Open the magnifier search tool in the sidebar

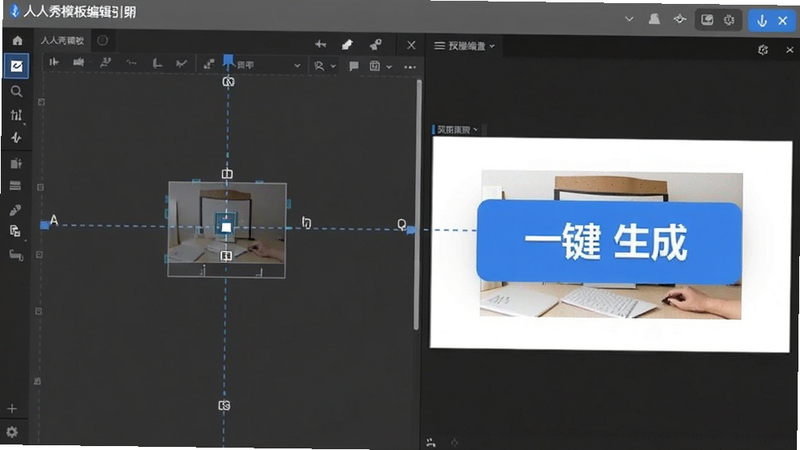pos(16,91)
